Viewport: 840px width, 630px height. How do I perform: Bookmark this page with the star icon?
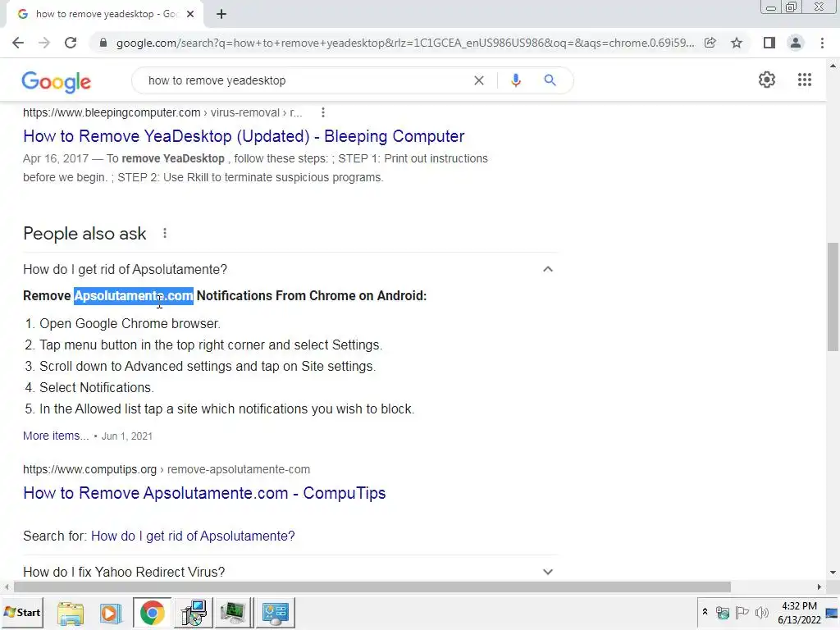point(737,43)
